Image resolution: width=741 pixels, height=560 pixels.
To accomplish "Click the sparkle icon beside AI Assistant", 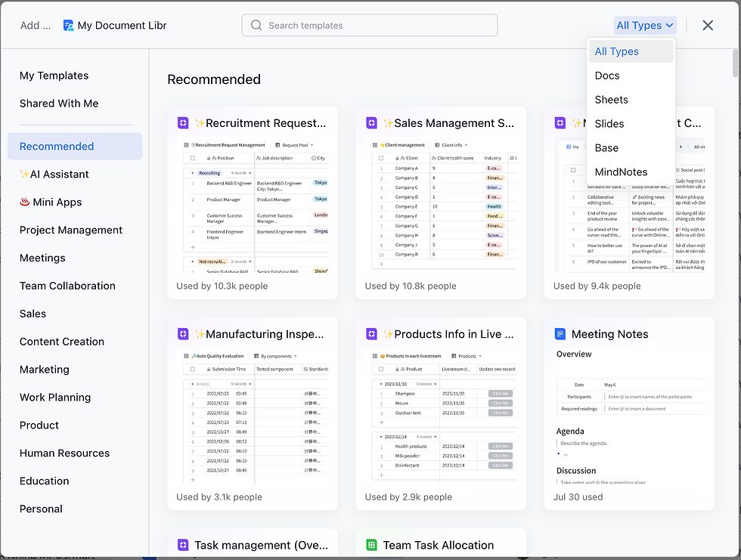I will [x=24, y=175].
